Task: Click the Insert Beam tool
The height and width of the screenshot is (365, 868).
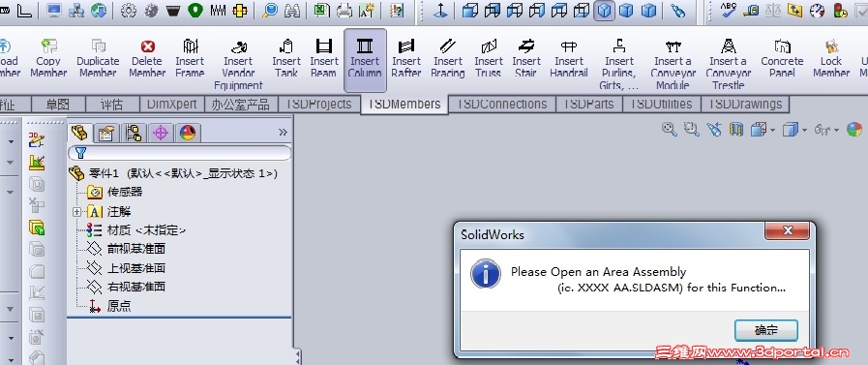Action: (x=324, y=58)
